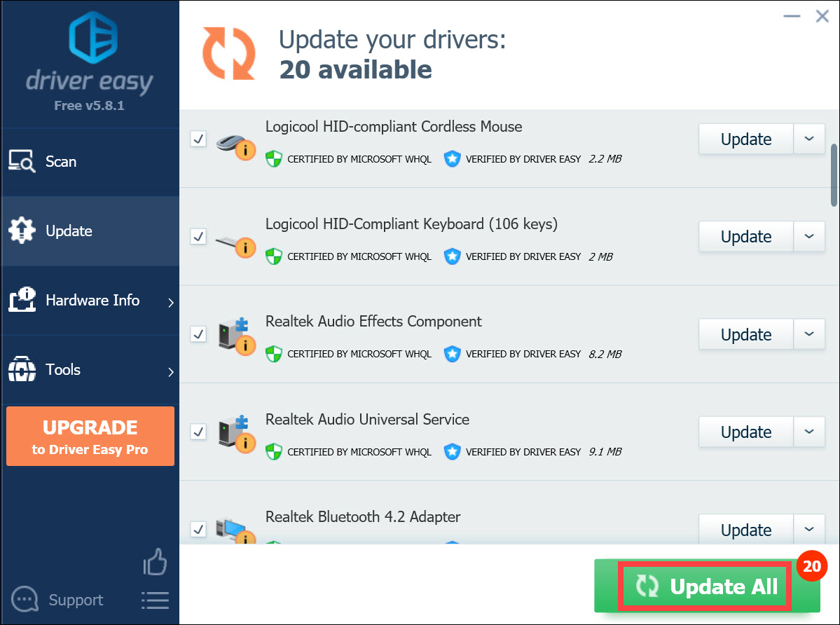Click the orange refresh arrows icon in header
This screenshot has width=840, height=625.
229,53
